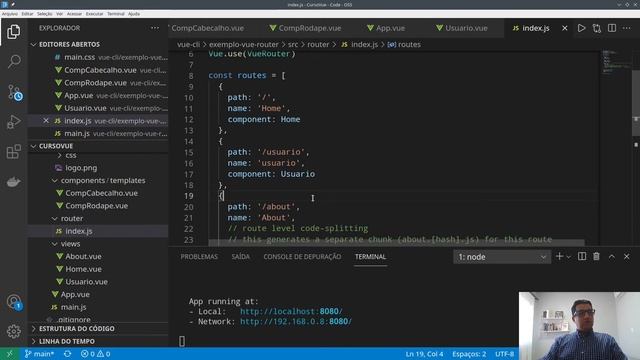
Task: Click the router breadcrumb segment
Action: point(318,44)
